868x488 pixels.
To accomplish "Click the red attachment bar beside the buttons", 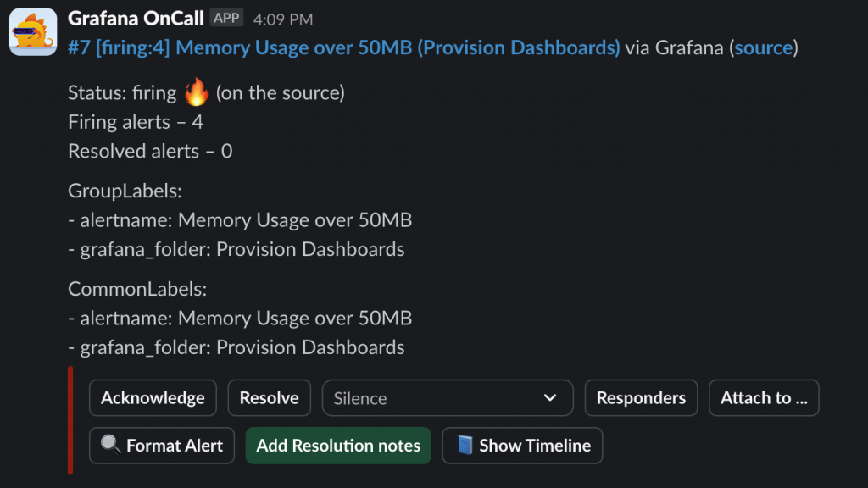I will point(70,420).
